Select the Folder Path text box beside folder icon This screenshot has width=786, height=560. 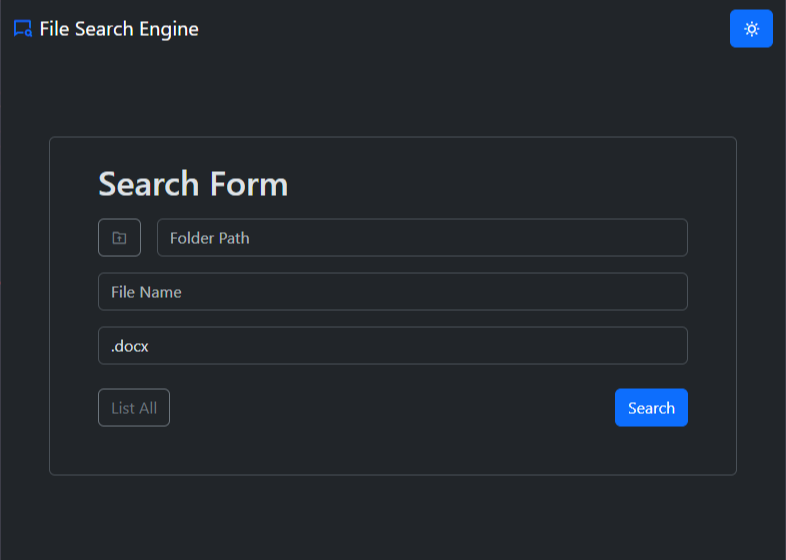click(422, 238)
